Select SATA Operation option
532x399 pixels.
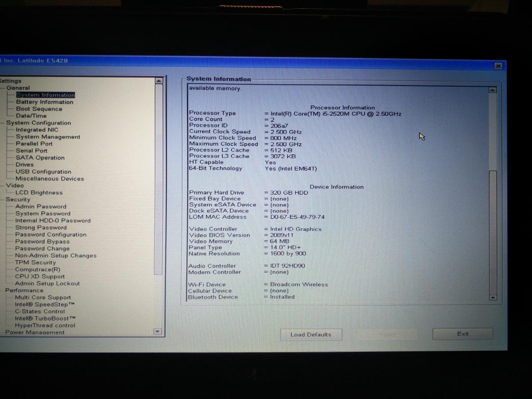(x=40, y=158)
